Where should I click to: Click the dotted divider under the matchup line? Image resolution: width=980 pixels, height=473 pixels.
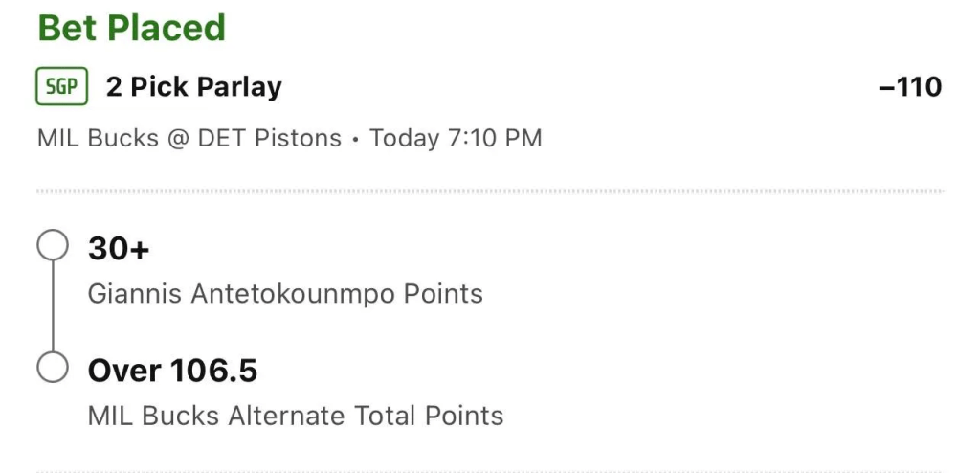point(491,191)
